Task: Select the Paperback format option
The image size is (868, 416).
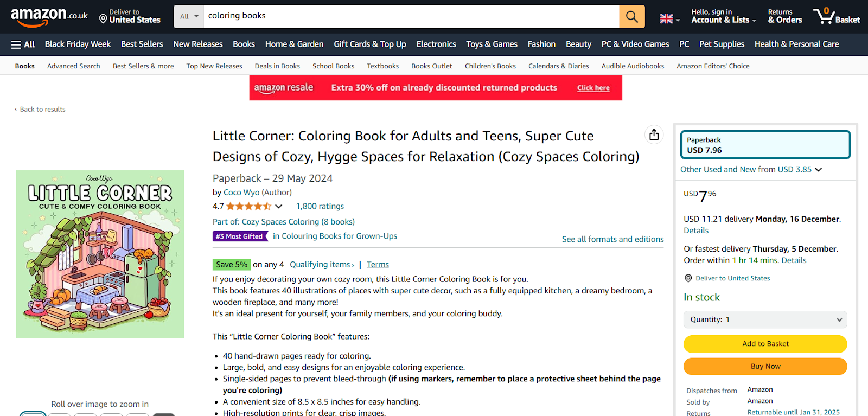Action: tap(765, 144)
